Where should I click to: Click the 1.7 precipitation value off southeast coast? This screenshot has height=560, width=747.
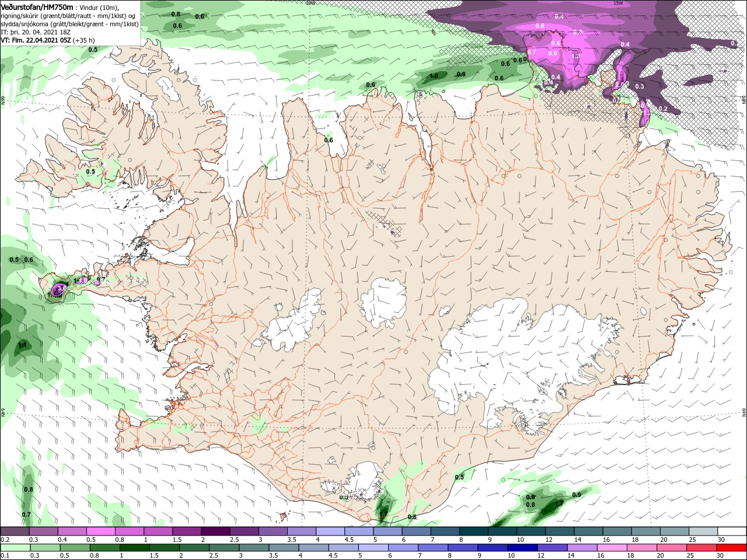(559, 503)
